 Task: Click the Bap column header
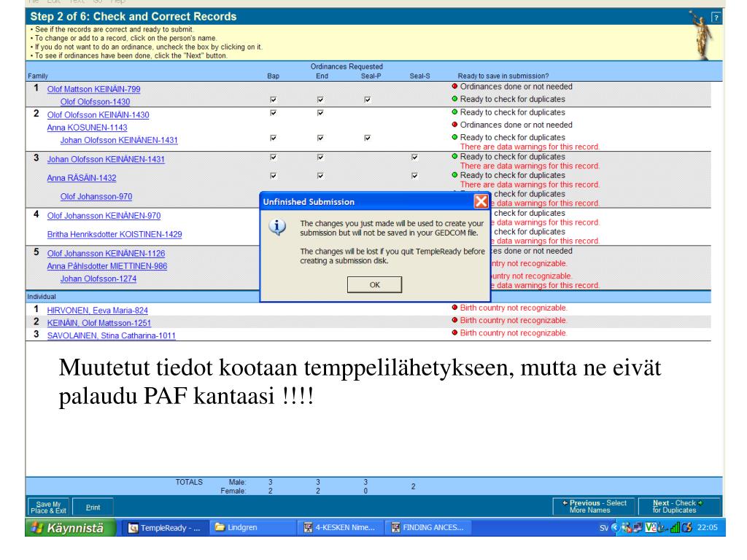(x=273, y=76)
